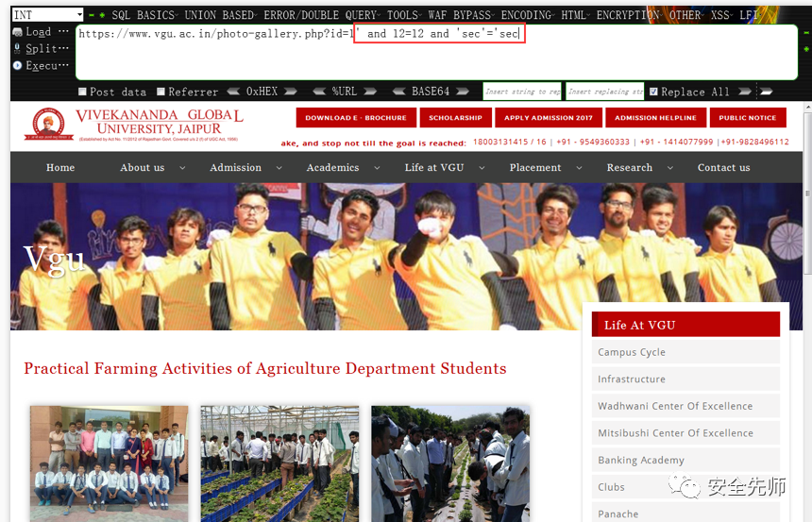Open the ENCODING dropdown menu
The width and height of the screenshot is (812, 522).
pyautogui.click(x=528, y=15)
